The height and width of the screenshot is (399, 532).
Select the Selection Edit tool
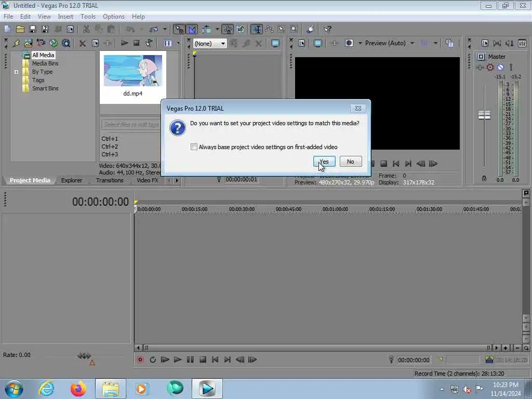282,30
